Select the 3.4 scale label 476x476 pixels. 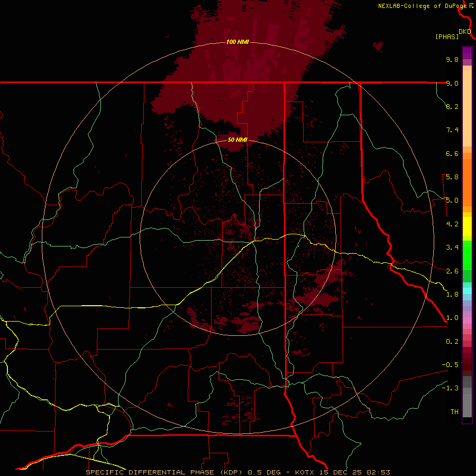[x=452, y=248]
